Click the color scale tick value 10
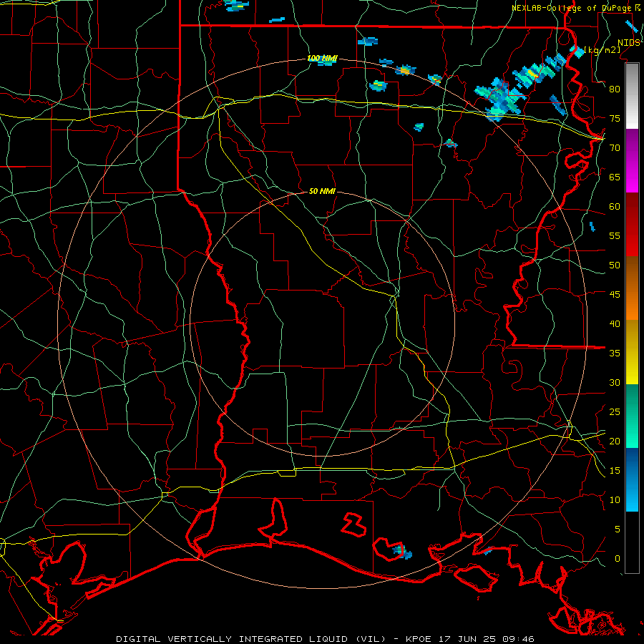 (x=615, y=500)
